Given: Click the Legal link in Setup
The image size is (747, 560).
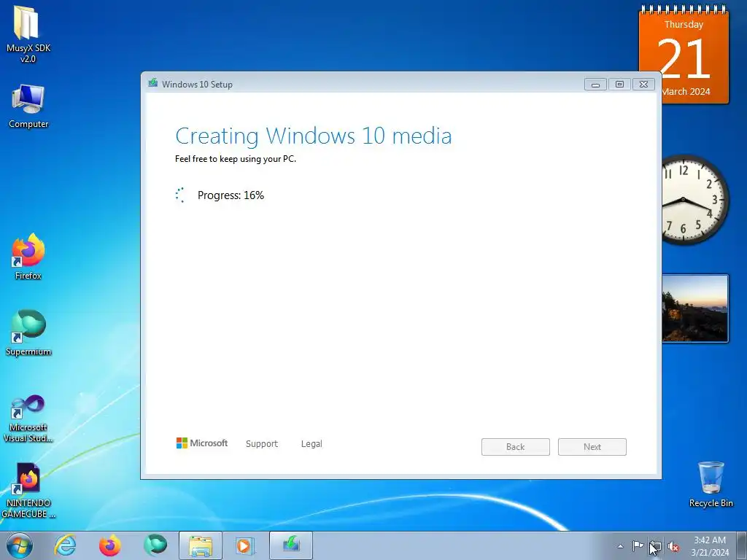Looking at the screenshot, I should 311,444.
